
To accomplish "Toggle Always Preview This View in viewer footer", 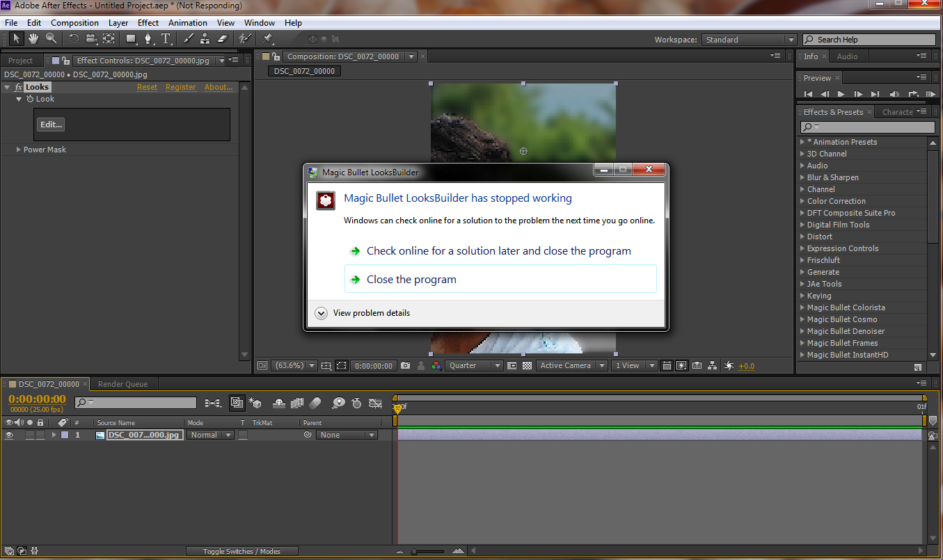I will point(262,365).
